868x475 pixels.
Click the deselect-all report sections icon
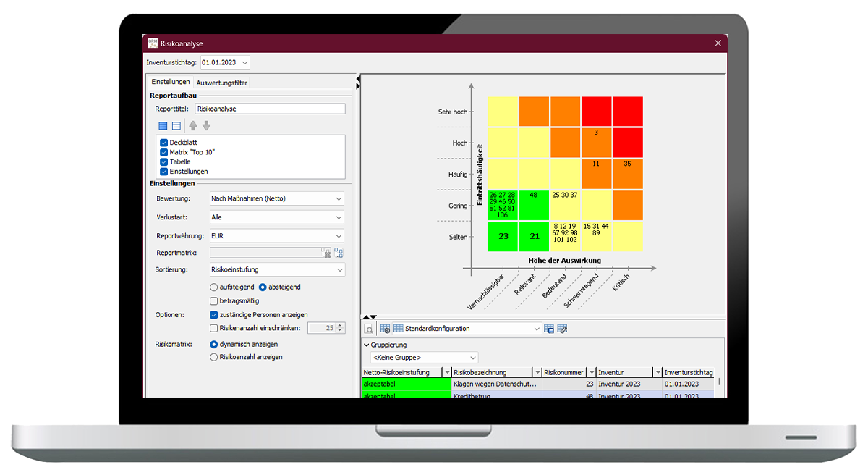tap(176, 125)
